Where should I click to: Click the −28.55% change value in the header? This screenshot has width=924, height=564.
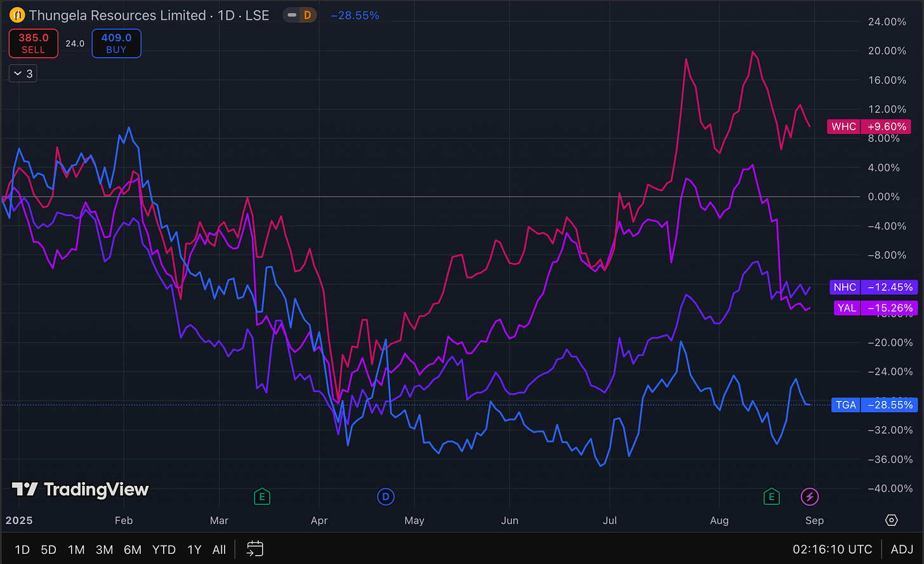click(355, 15)
